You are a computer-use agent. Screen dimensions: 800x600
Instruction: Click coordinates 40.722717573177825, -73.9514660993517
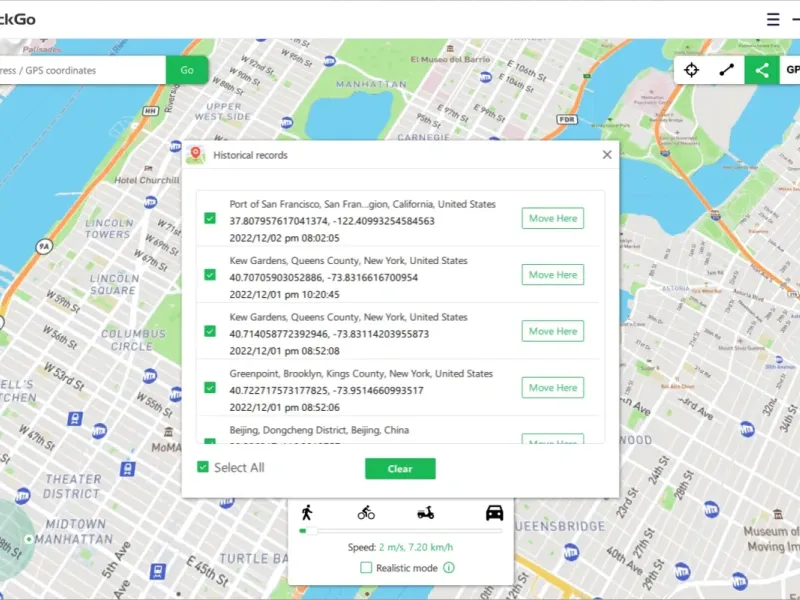pyautogui.click(x=326, y=391)
